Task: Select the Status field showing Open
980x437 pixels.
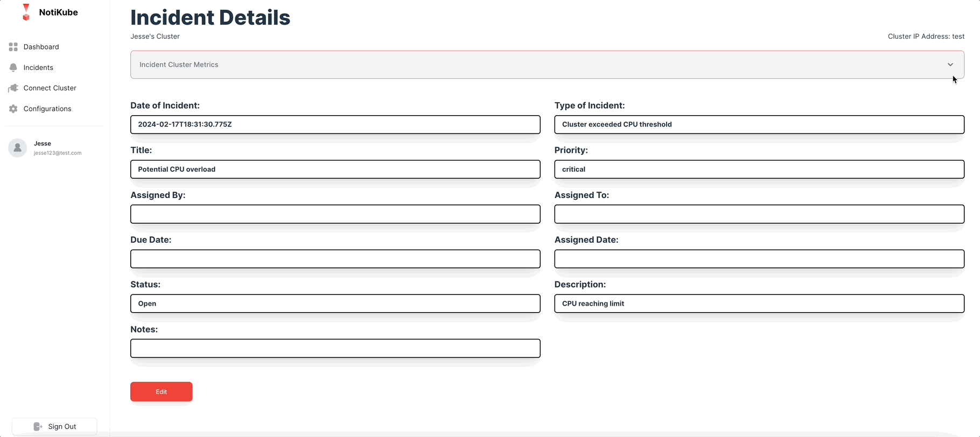Action: click(335, 304)
